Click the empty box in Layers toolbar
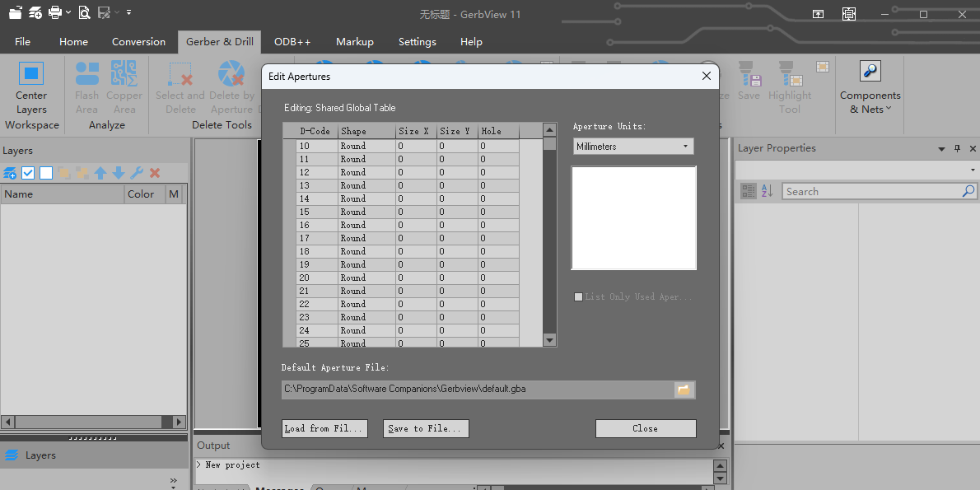Screen dimensions: 980x490 46,173
